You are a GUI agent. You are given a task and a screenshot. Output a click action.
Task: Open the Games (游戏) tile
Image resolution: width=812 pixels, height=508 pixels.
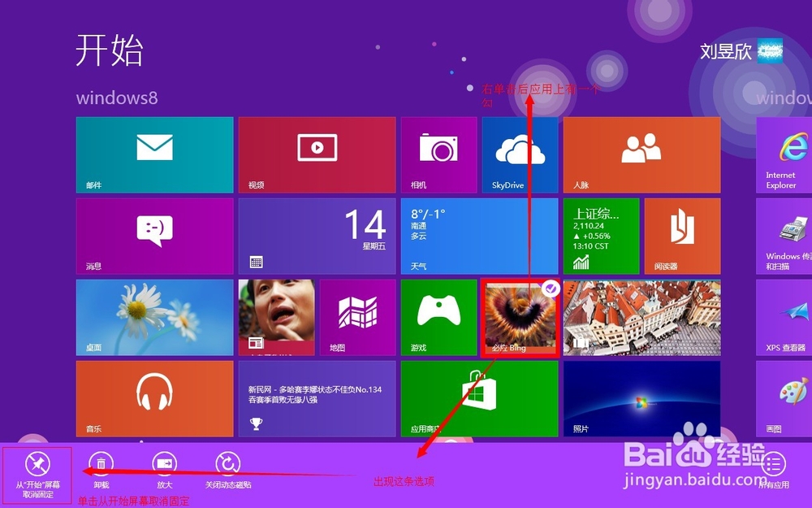pos(438,318)
